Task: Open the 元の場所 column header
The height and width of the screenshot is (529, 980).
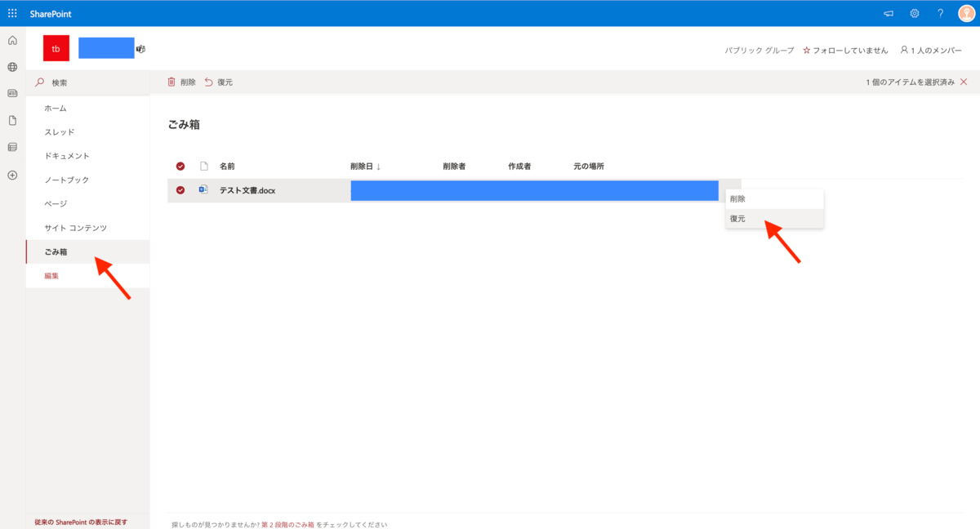Action: point(589,167)
